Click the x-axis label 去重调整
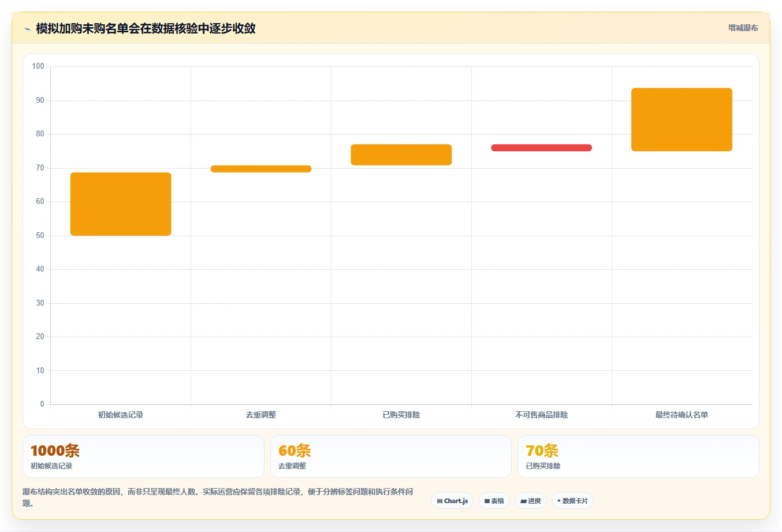Image resolution: width=782 pixels, height=532 pixels. click(261, 415)
